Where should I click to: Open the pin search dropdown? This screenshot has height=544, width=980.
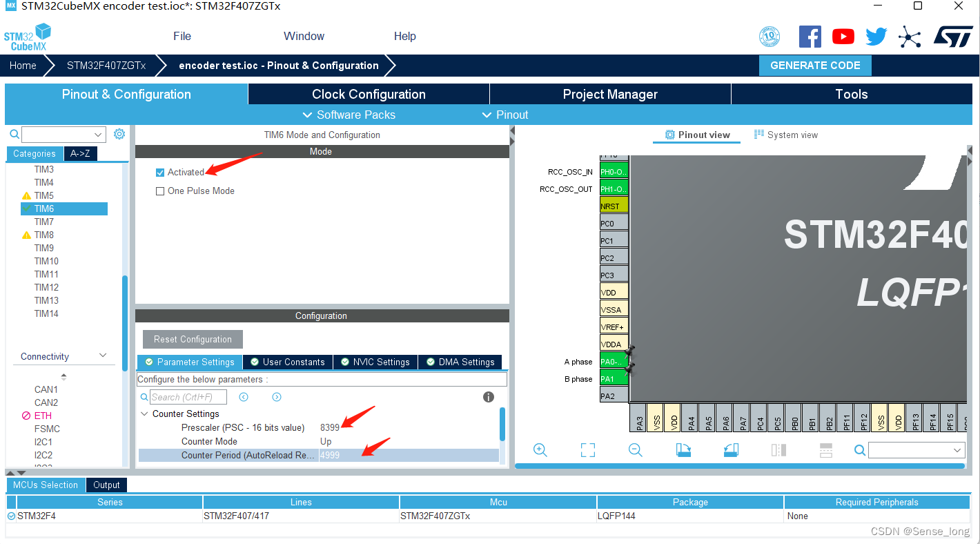pos(957,450)
